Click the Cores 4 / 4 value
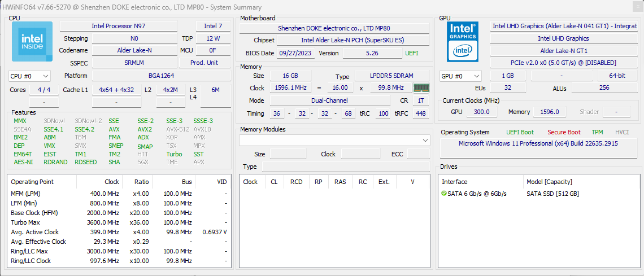 [44, 90]
